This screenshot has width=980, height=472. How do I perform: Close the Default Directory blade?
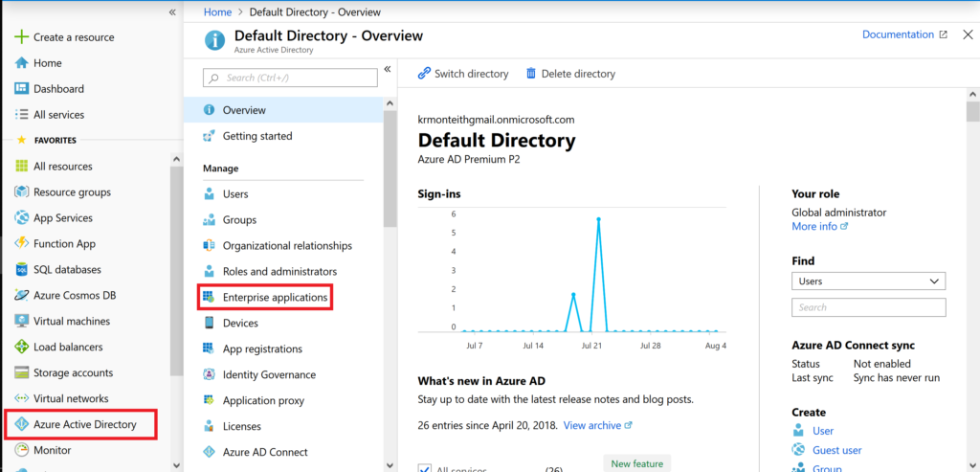point(968,35)
